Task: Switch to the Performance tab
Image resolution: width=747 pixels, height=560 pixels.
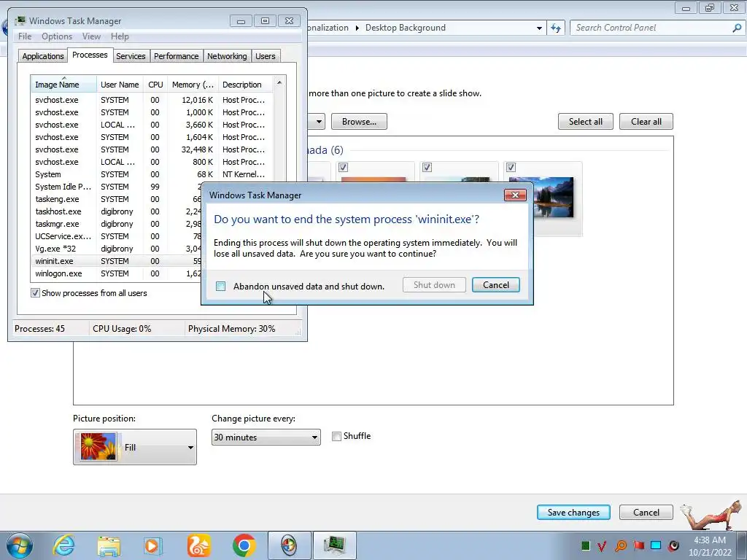Action: pyautogui.click(x=176, y=56)
